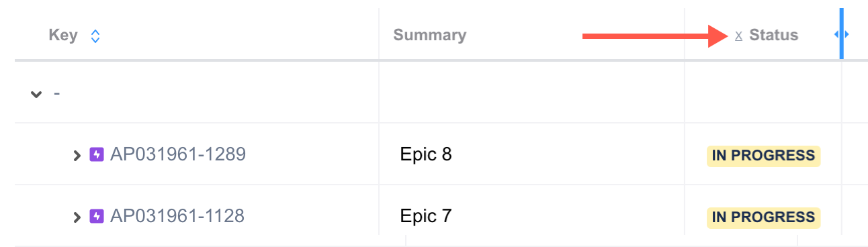The height and width of the screenshot is (247, 868).
Task: Click the Status column header
Action: point(774,36)
